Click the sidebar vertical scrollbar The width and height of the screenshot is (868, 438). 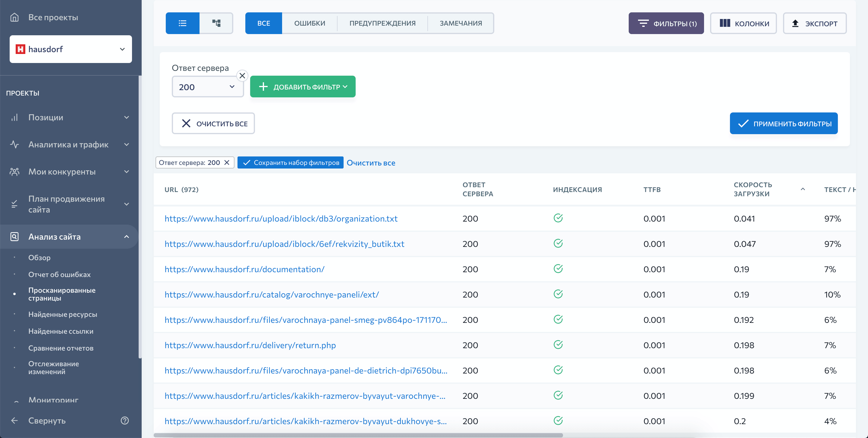(140, 217)
